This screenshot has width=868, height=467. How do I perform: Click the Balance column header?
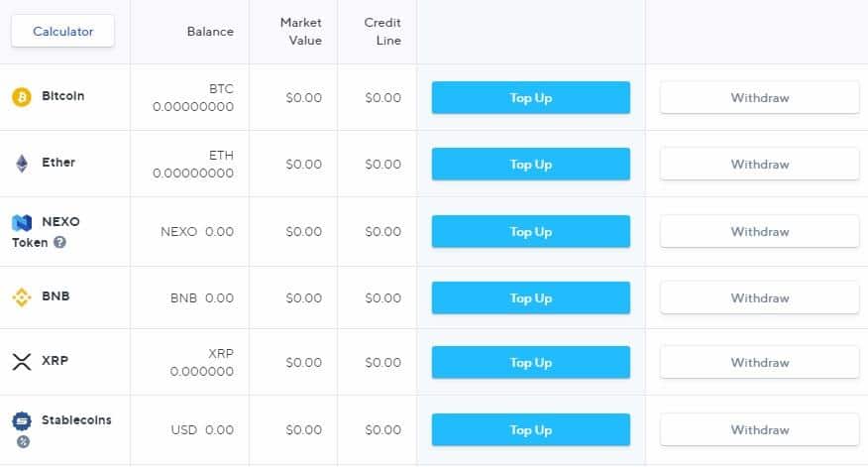click(210, 31)
